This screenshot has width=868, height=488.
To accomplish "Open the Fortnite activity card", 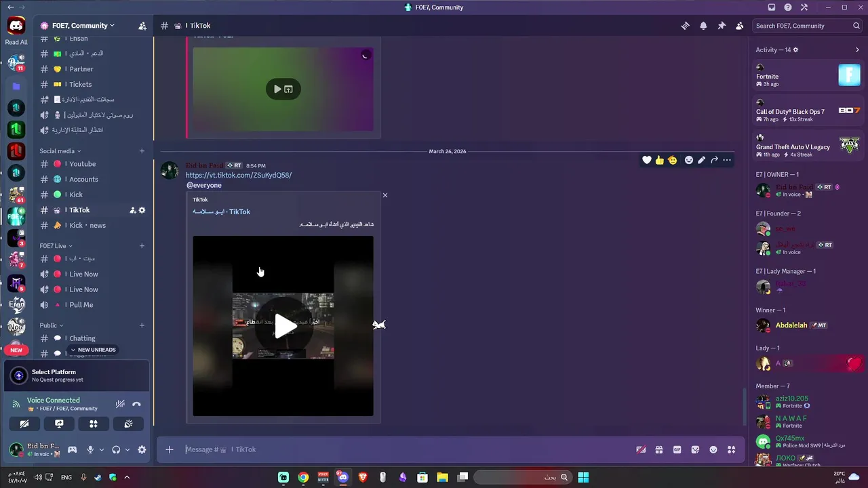I will tap(808, 75).
